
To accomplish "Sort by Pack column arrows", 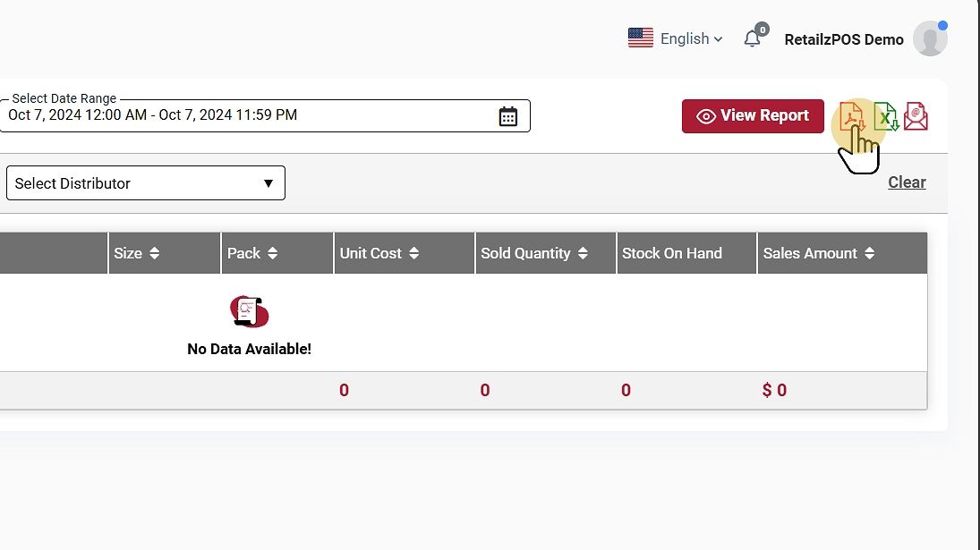I will (x=272, y=253).
